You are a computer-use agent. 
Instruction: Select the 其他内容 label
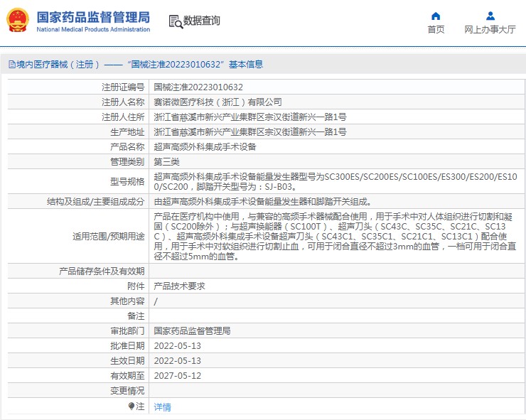[127, 301]
